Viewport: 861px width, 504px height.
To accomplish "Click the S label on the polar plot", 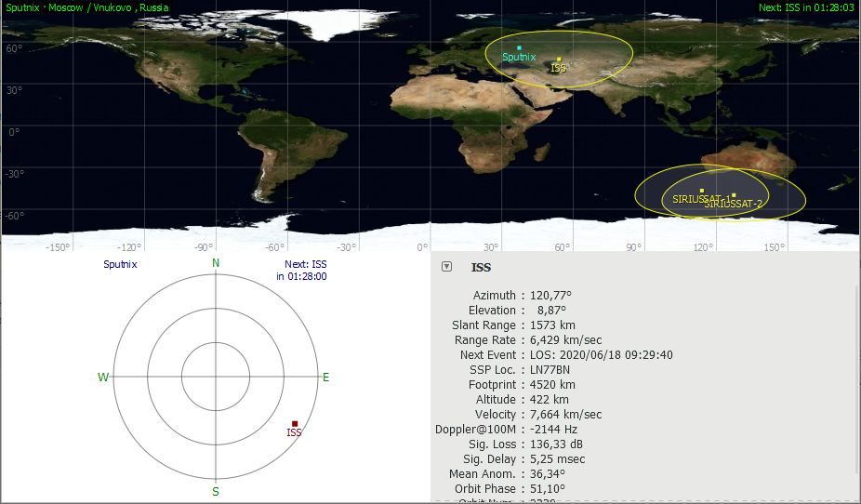I will click(x=216, y=491).
